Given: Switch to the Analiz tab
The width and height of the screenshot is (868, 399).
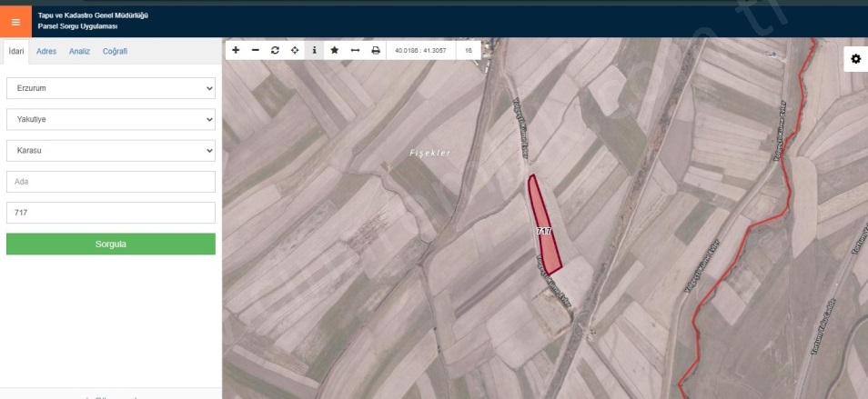Looking at the screenshot, I should click(x=79, y=52).
